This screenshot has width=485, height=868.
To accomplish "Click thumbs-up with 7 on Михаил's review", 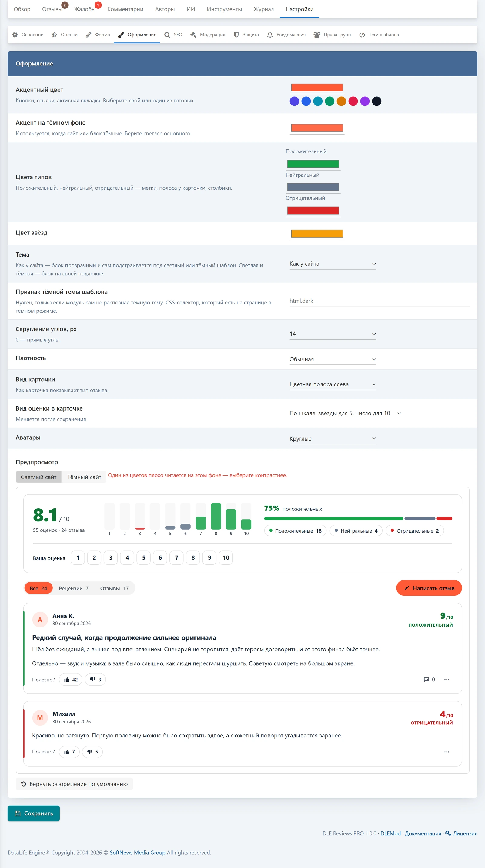I will (69, 751).
